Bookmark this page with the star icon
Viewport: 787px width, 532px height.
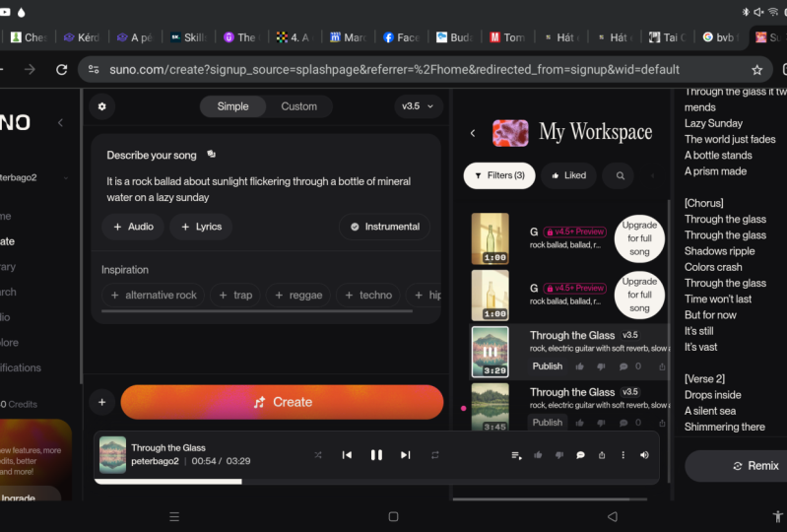[x=756, y=70]
